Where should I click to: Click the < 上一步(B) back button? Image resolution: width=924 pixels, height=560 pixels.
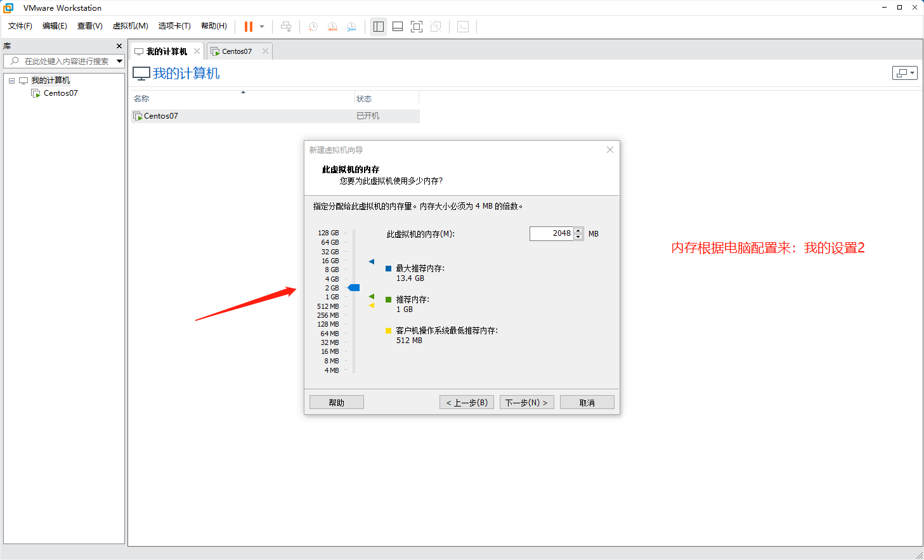coord(467,403)
